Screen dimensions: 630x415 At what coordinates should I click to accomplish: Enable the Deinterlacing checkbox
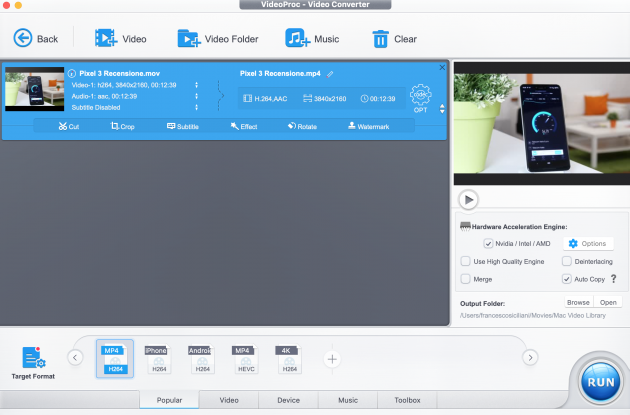(x=567, y=261)
